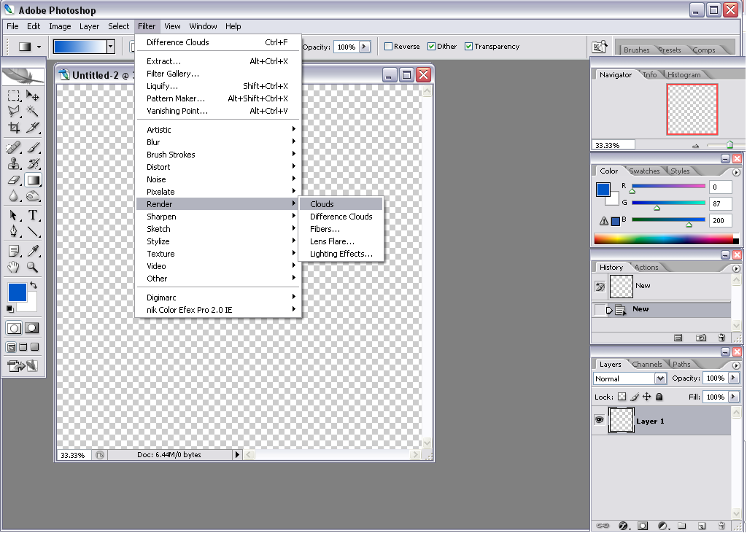The image size is (747, 560).
Task: Hide Layer 1 with the eye icon
Action: (600, 419)
